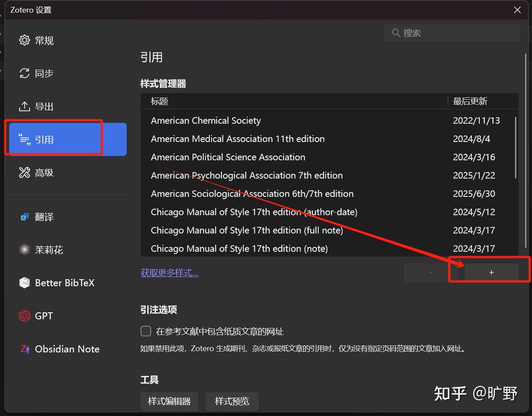532x416 pixels.
Task: Select the American Chemical Society style
Action: 205,120
